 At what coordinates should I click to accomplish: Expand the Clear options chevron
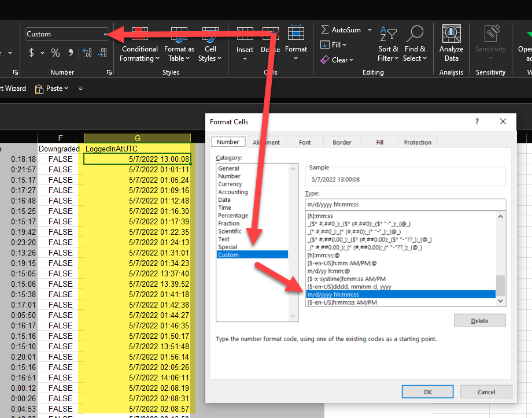(351, 60)
